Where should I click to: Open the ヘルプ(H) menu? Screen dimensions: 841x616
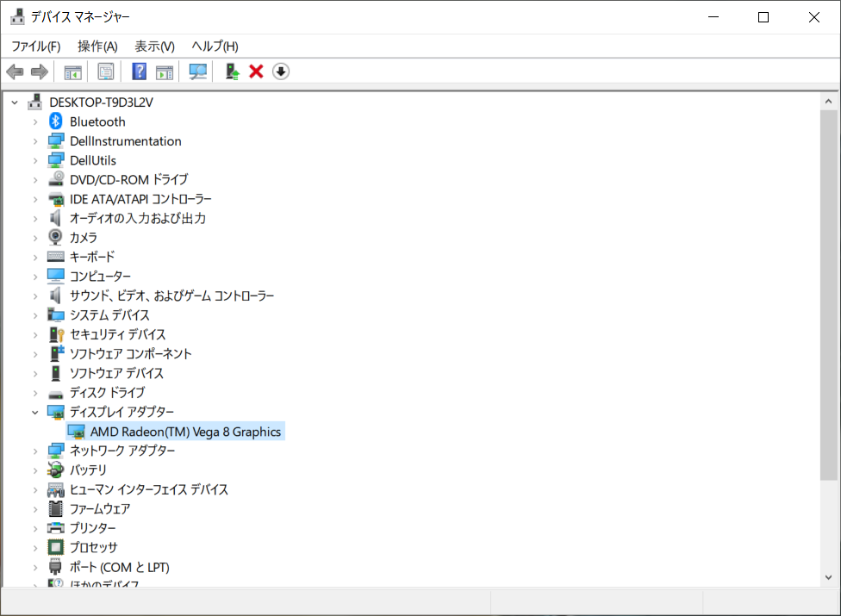(215, 47)
